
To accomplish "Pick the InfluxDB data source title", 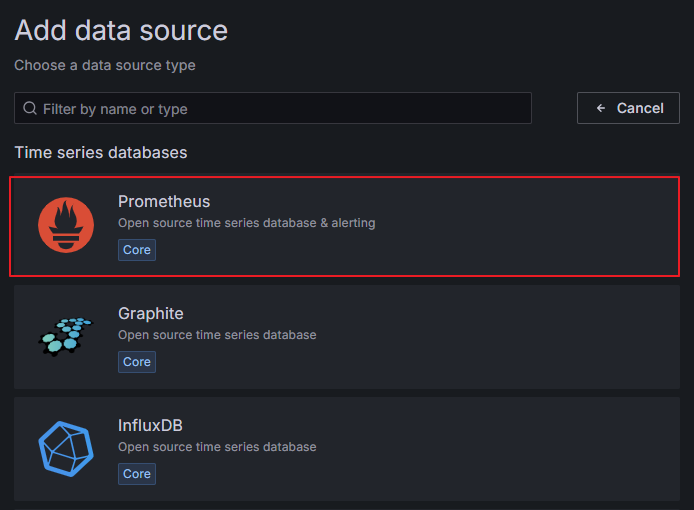I will 150,425.
